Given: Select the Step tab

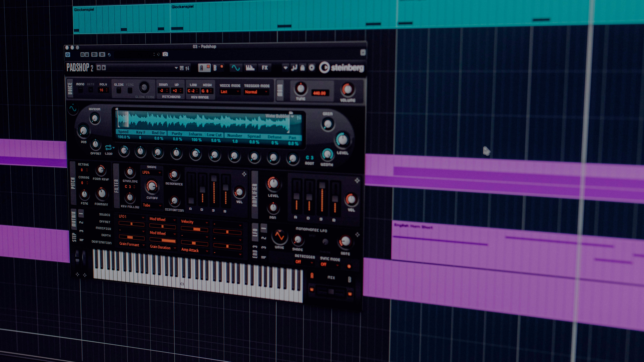Looking at the screenshot, I should point(74,237).
